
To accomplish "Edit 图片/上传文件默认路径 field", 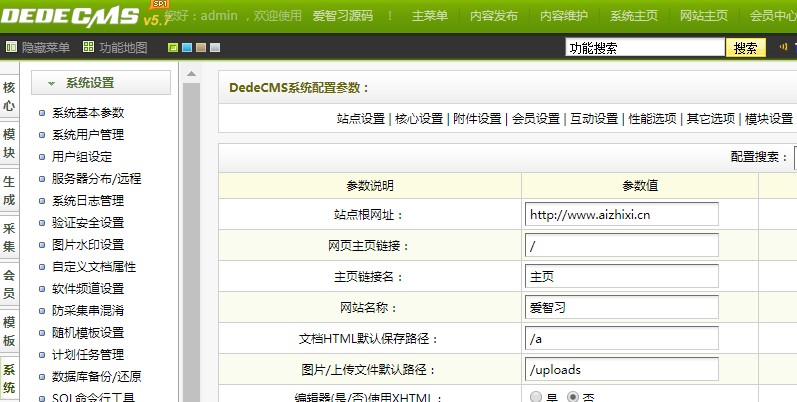I will [622, 369].
